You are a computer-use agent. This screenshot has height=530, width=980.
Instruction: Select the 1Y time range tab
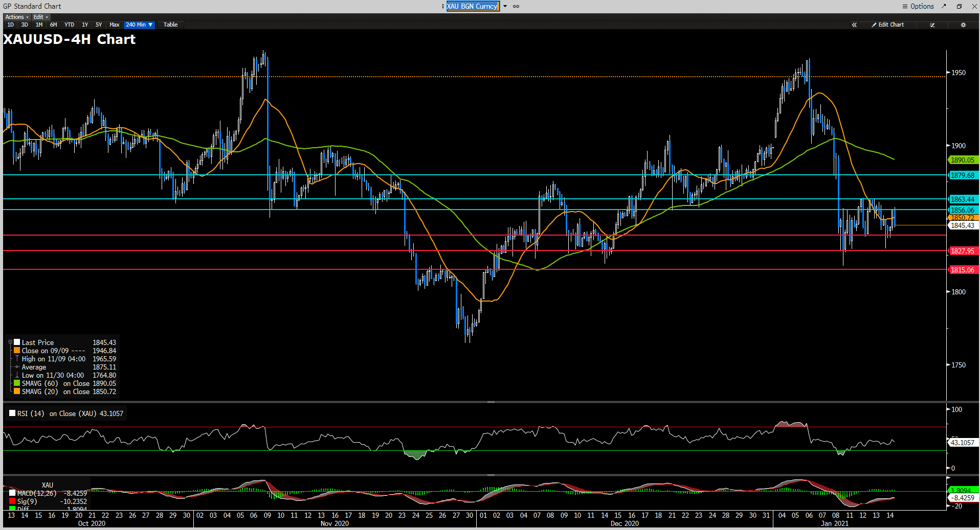tap(85, 25)
